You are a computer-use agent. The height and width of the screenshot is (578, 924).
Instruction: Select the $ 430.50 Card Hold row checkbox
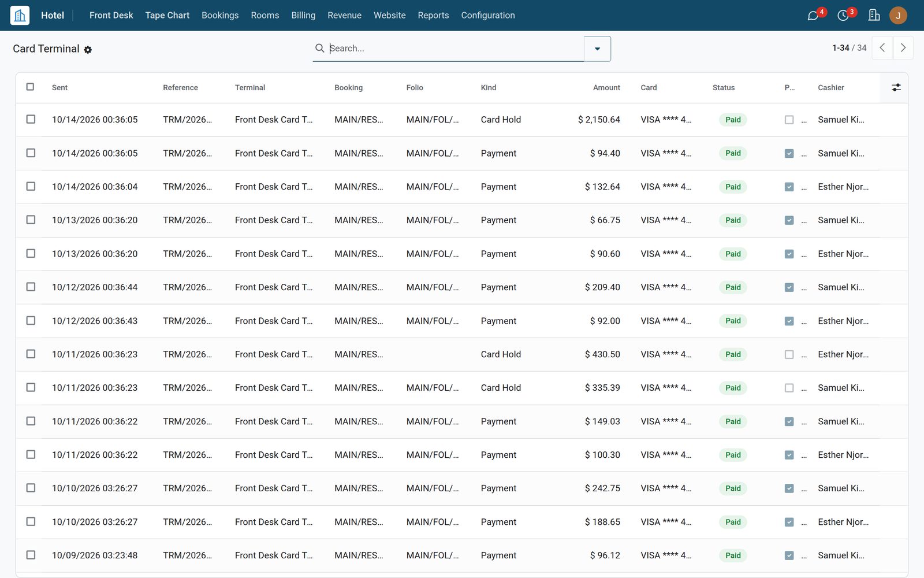coord(31,354)
